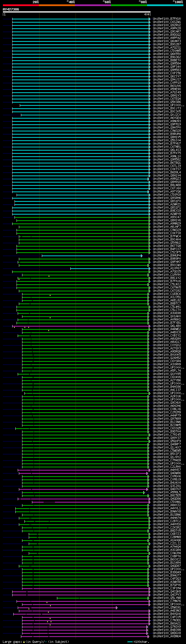Click the orange ~40% identity legend segment
The image size is (186, 644).
point(57,5)
